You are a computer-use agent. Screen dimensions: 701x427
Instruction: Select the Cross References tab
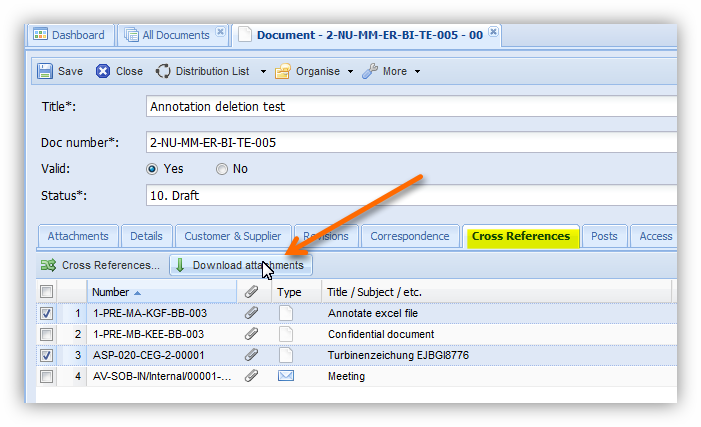point(521,236)
